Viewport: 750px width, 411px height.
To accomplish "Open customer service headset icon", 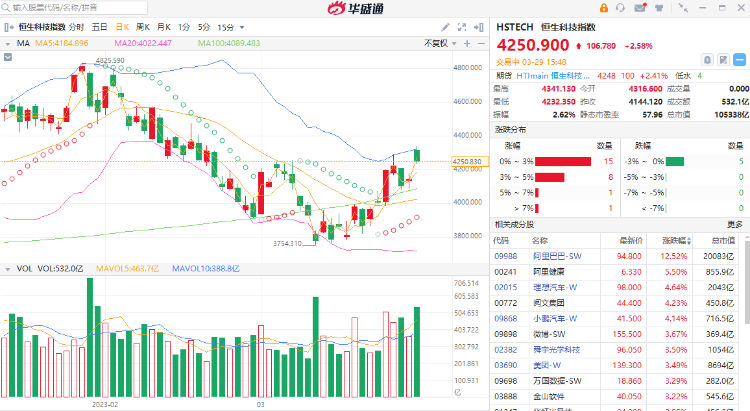I will click(x=620, y=8).
